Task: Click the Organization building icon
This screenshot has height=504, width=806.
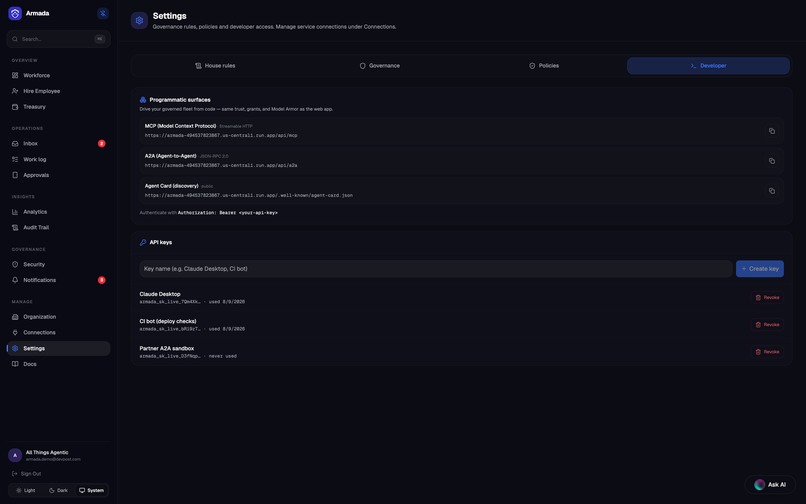Action: 15,317
